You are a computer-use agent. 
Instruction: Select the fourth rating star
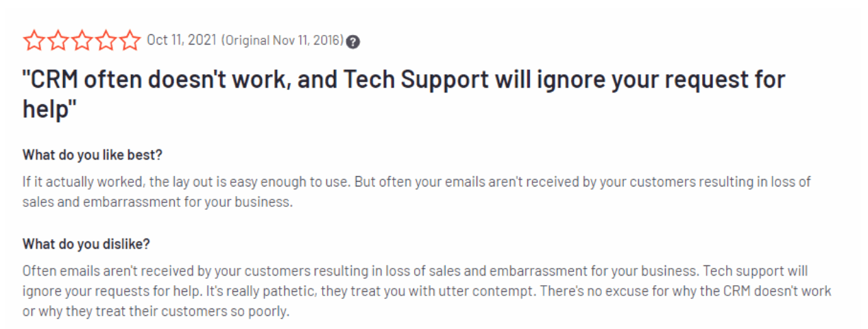105,41
